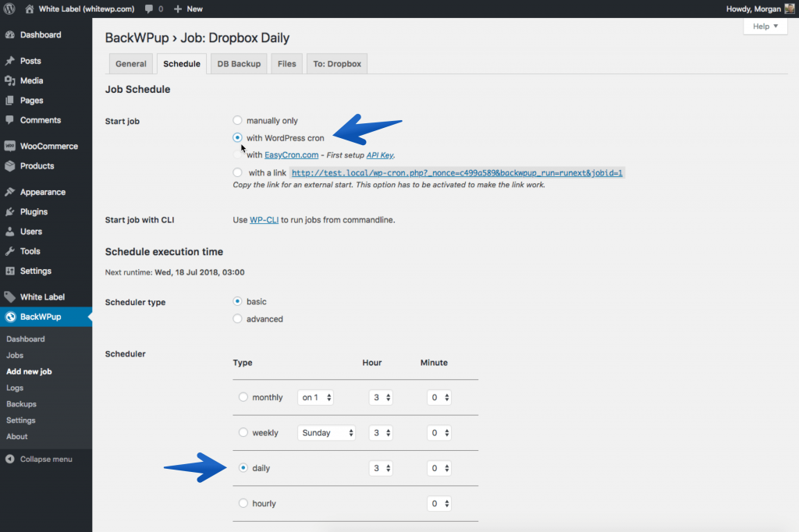
Task: Click the Products box icon
Action: coord(9,165)
